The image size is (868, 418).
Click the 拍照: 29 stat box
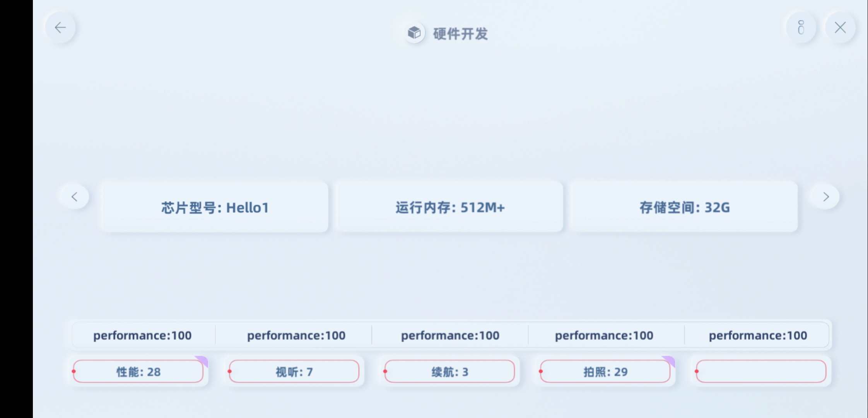coord(605,372)
